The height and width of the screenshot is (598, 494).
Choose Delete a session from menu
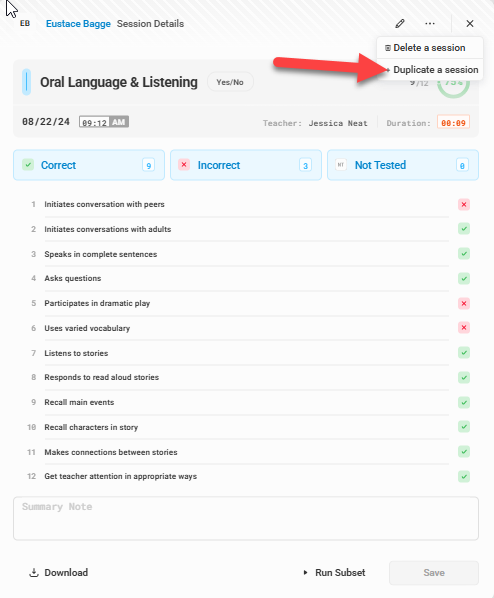[x=430, y=48]
